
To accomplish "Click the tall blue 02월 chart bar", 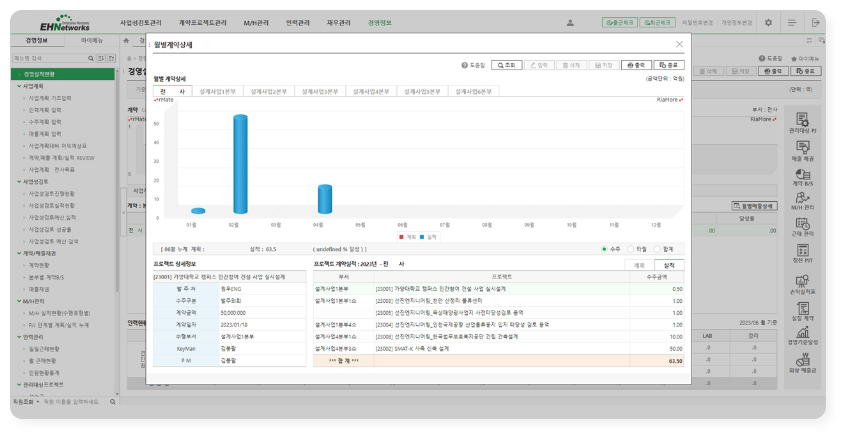I will tap(239, 164).
